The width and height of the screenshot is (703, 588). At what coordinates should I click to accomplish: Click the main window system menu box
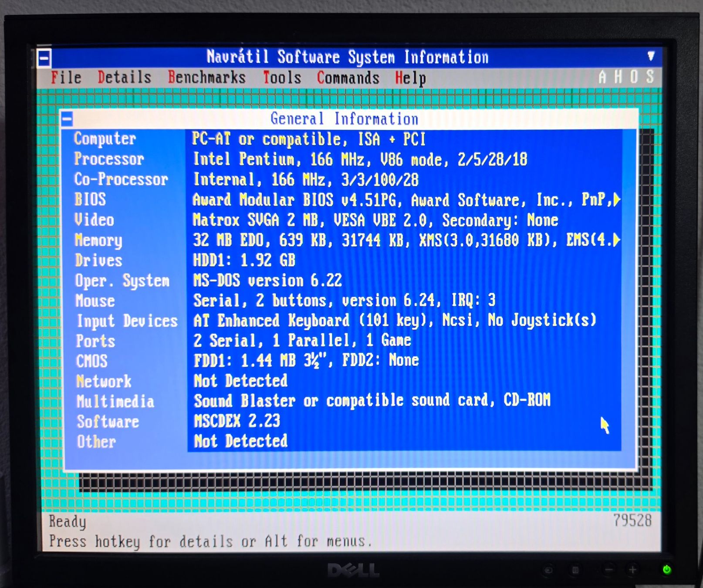click(x=44, y=58)
